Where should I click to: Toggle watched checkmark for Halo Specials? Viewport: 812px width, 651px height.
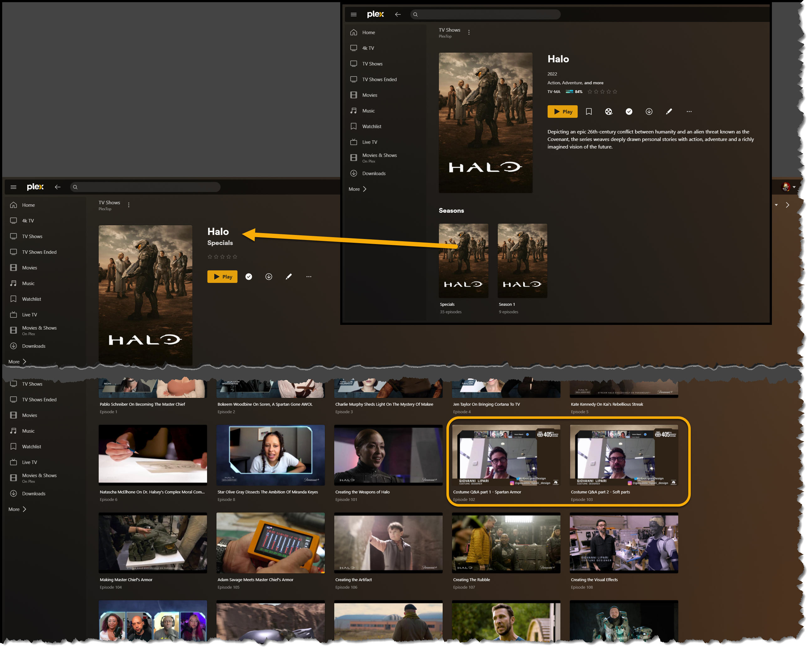pos(248,277)
